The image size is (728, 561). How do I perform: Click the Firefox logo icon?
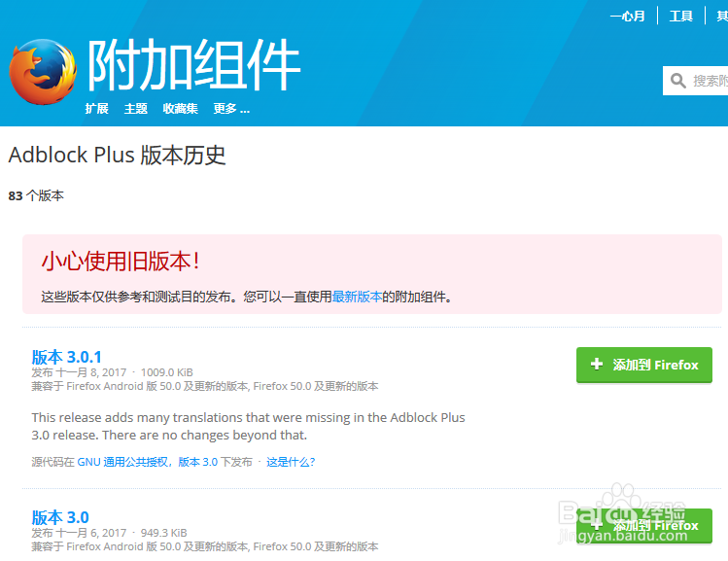[x=43, y=72]
